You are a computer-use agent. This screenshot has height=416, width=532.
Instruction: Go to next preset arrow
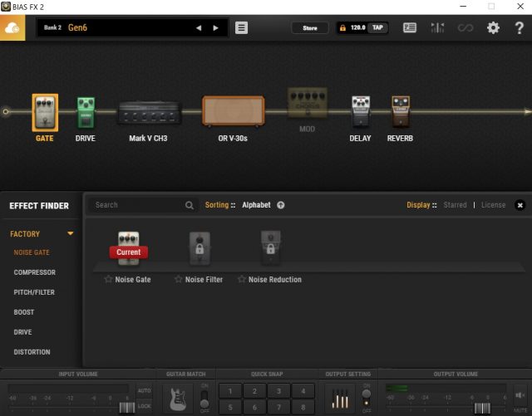pos(215,28)
